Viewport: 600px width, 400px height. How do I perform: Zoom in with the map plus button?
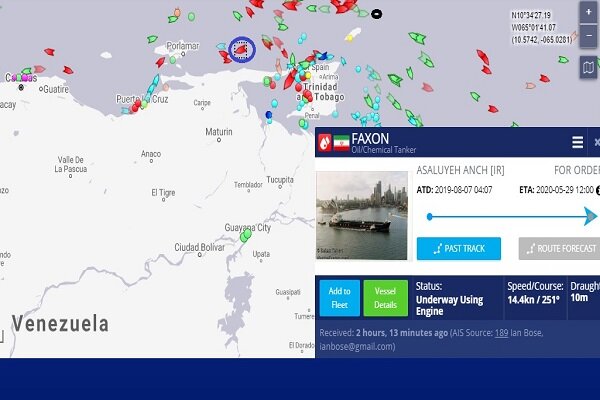click(x=588, y=12)
